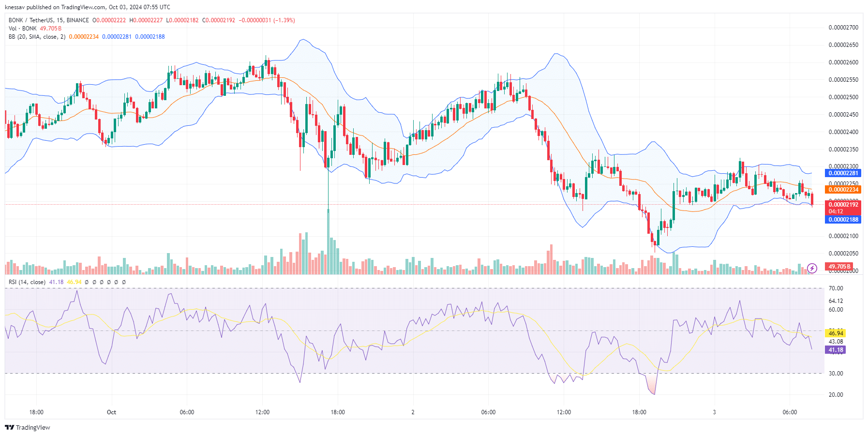Click the 20.00 label on the RSI axis
This screenshot has height=436, width=868.
tap(836, 395)
